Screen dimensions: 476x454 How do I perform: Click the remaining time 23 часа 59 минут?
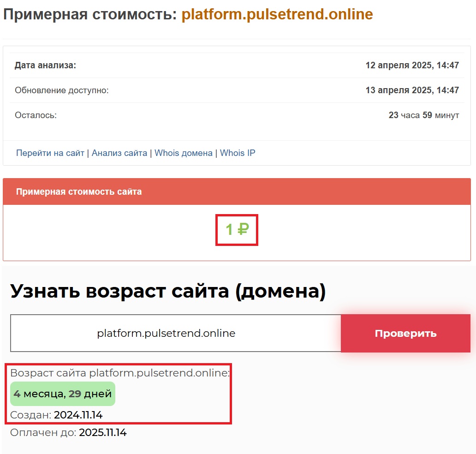[423, 115]
